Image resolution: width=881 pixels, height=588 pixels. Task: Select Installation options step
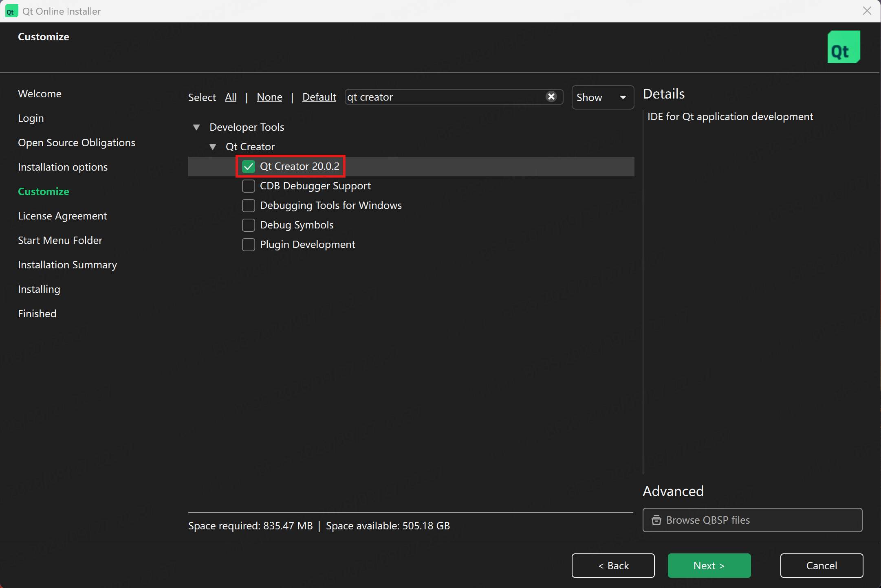tap(63, 167)
